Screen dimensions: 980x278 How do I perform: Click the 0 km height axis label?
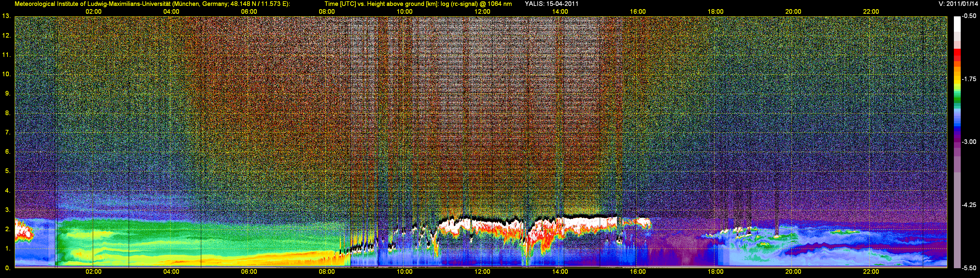[8, 268]
